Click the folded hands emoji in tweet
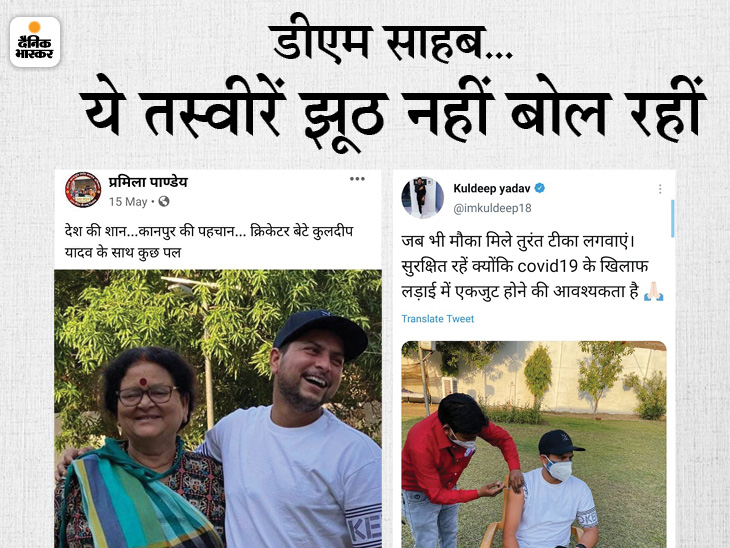Viewport: 730px width, 548px height. coord(653,291)
